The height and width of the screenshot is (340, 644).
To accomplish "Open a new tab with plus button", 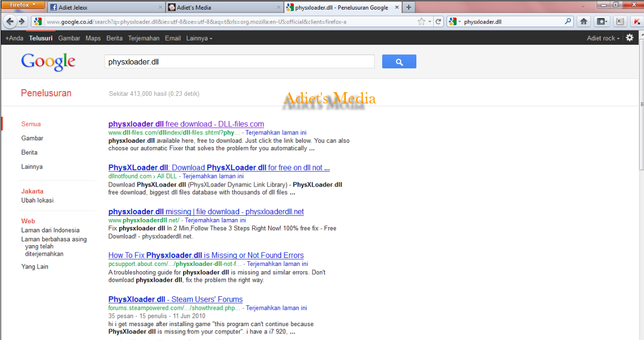I will (408, 7).
